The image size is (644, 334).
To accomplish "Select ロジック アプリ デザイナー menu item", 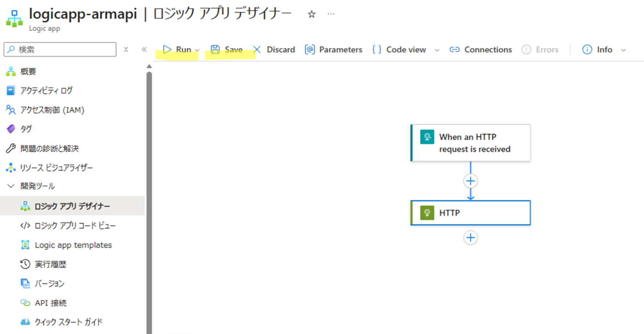I will coord(72,206).
